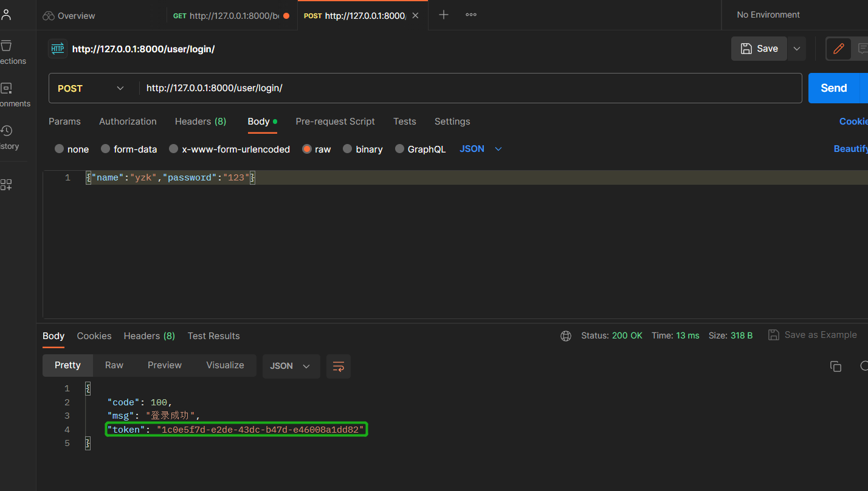Screen dimensions: 868x491
Task: Open the Pre-request Script tab
Action: [335, 122]
